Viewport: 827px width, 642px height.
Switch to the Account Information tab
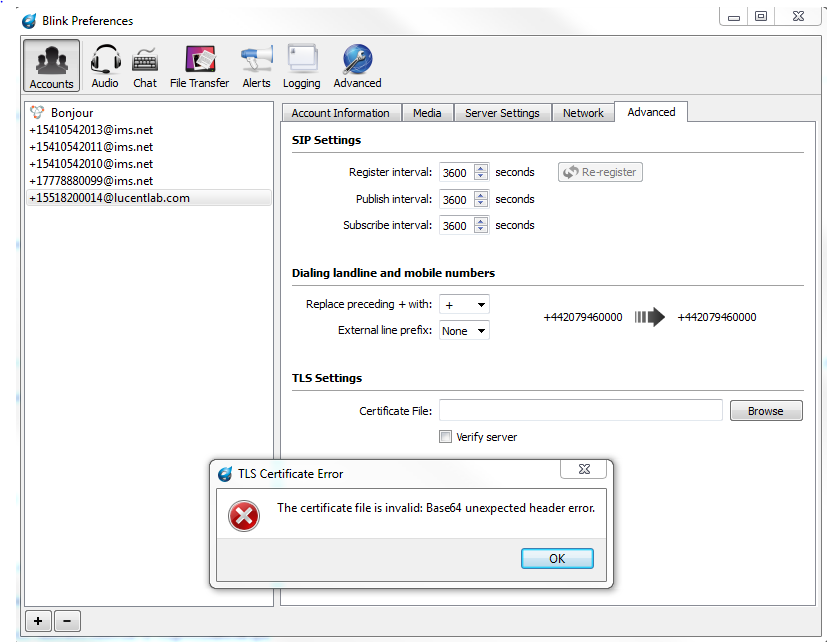pyautogui.click(x=341, y=113)
